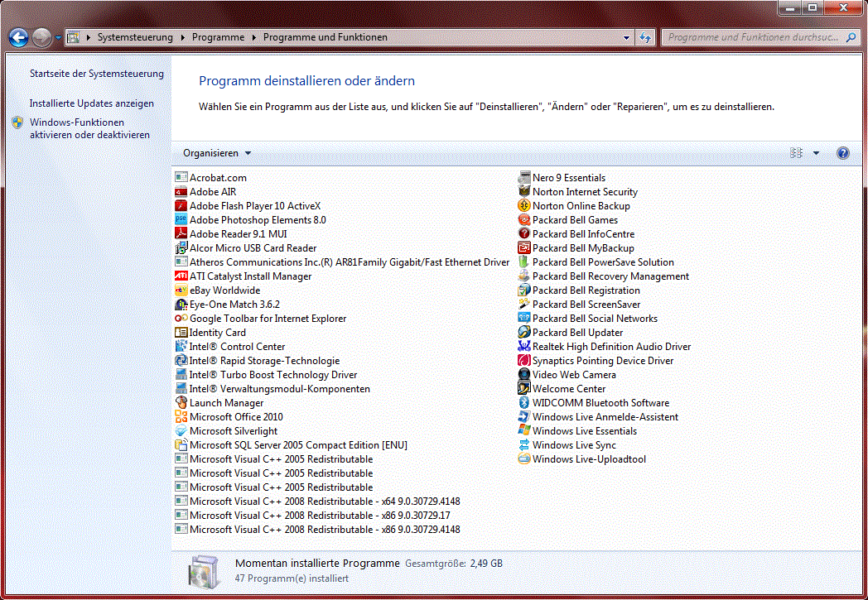Open the recent pages dropdown arrow
Screen dimensions: 868x600
click(58, 37)
